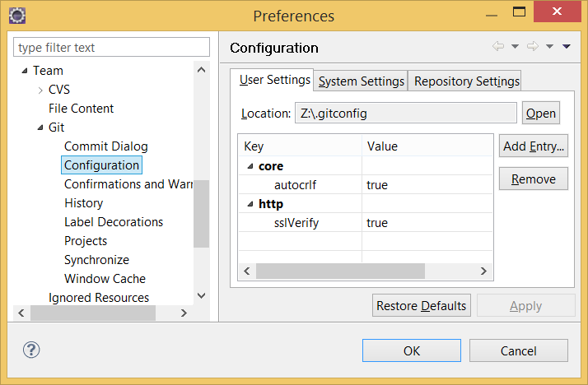This screenshot has width=588, height=385.
Task: Click the Value column header
Action: click(x=427, y=146)
